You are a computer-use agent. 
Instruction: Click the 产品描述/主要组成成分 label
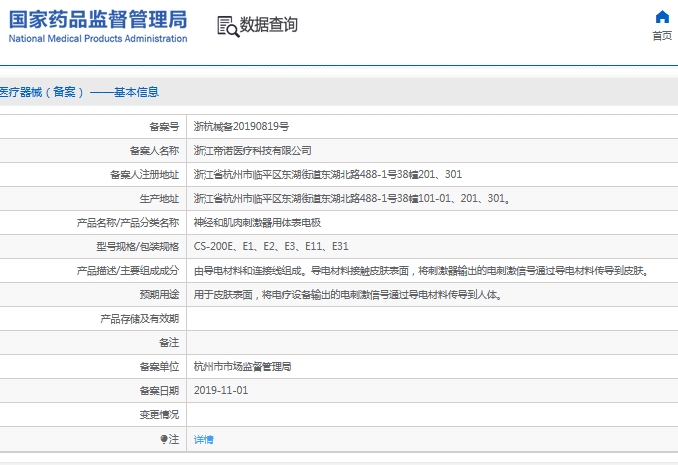(128, 271)
